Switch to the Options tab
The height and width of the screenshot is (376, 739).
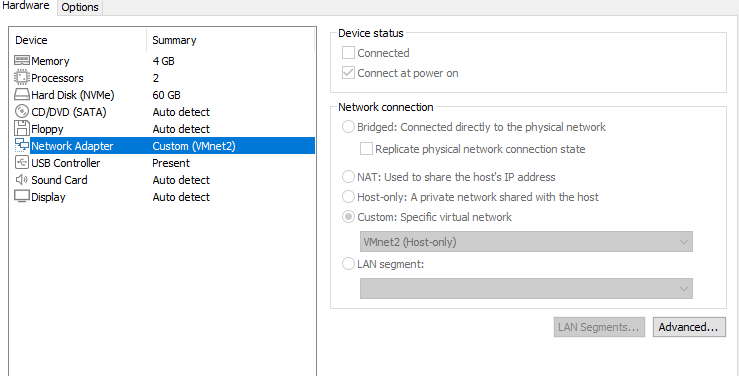(x=80, y=8)
